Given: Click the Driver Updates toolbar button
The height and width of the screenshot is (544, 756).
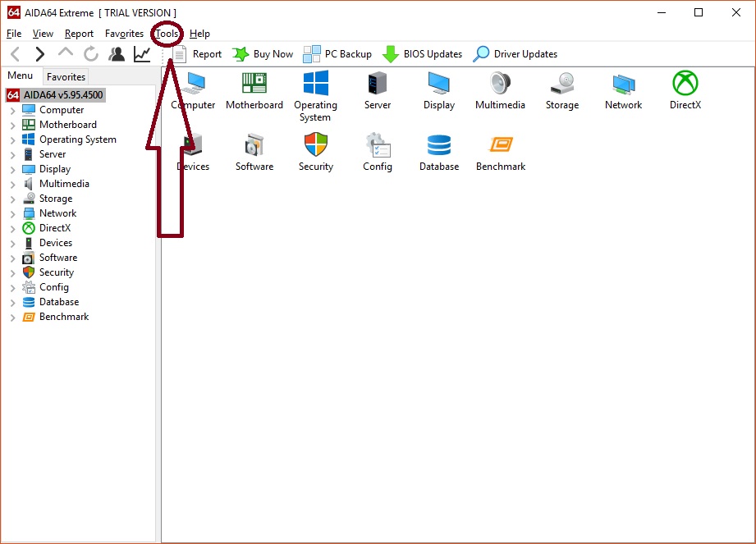Looking at the screenshot, I should coord(515,54).
